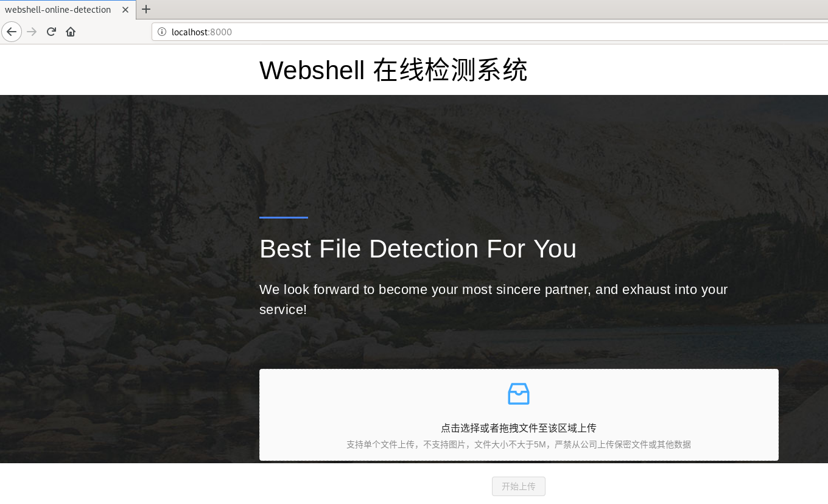Open the browser home page icon

71,32
